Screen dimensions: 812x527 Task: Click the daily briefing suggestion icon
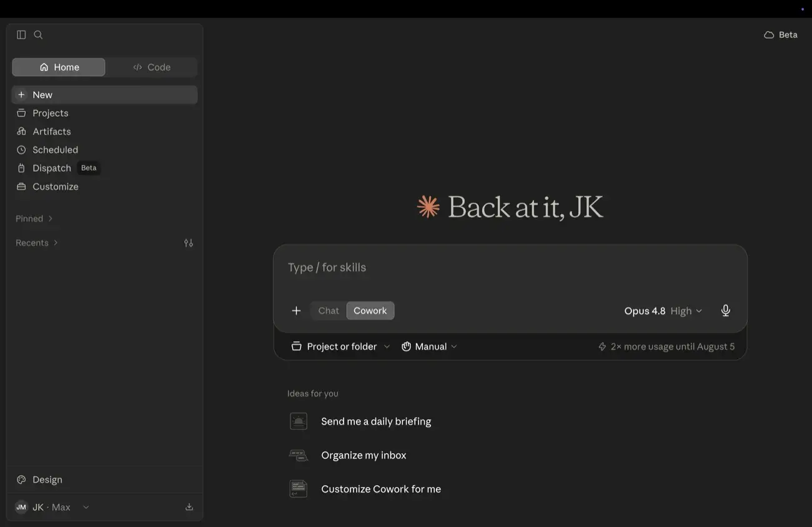point(299,421)
